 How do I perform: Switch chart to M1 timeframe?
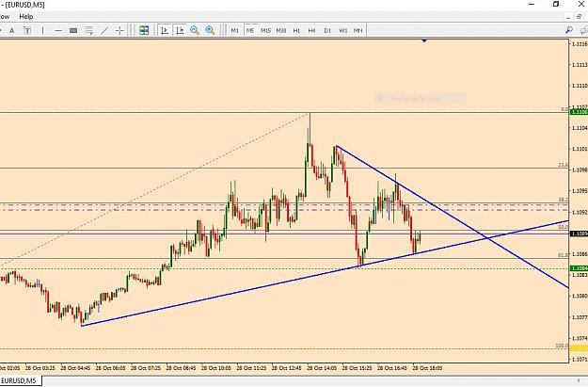(235, 30)
